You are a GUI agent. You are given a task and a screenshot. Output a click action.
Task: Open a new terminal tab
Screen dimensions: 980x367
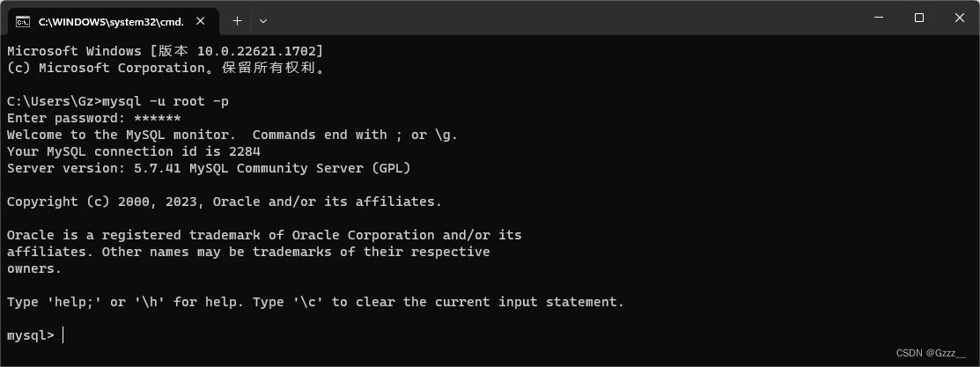click(237, 20)
